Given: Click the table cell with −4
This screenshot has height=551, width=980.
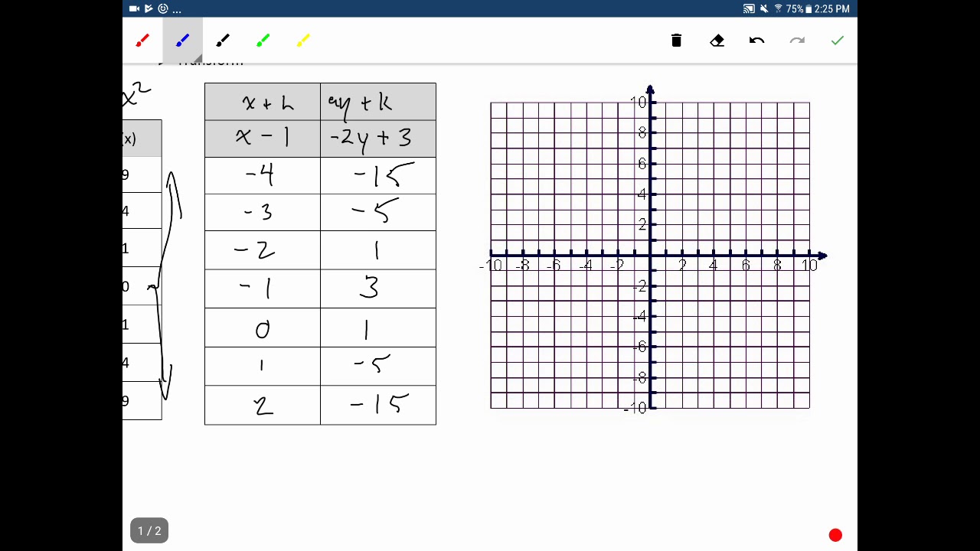Looking at the screenshot, I should (x=263, y=175).
